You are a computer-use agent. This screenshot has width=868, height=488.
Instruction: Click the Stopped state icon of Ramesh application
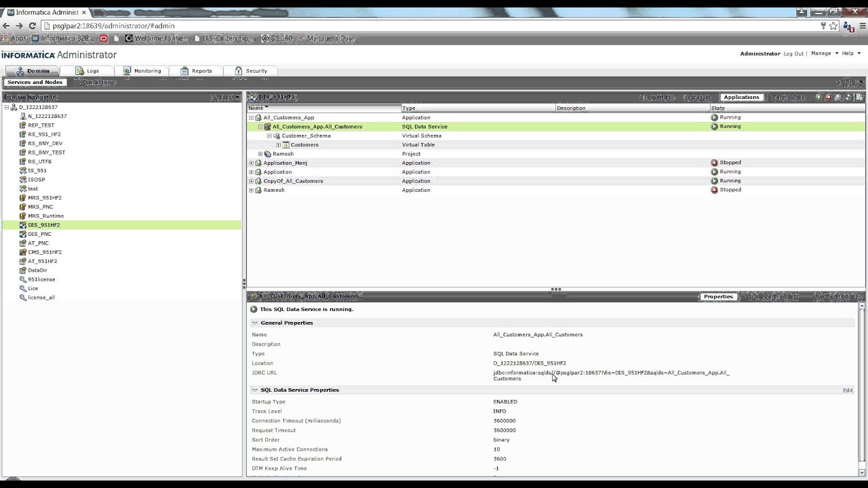tap(714, 190)
